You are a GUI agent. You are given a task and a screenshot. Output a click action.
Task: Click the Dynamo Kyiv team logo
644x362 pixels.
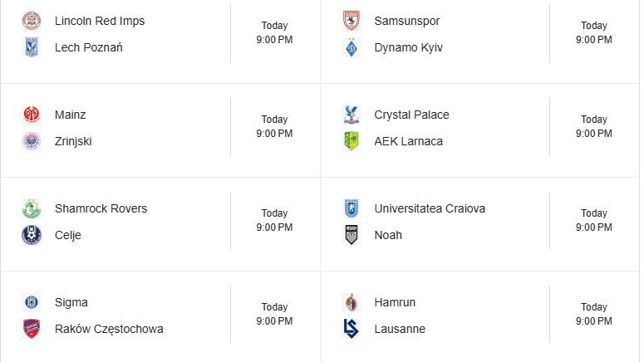coord(351,47)
